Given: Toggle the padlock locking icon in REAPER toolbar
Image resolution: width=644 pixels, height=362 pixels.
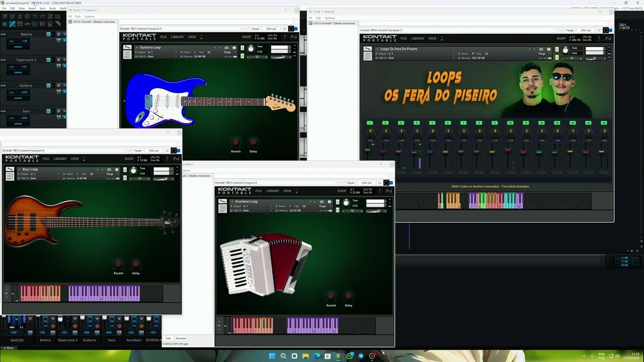Looking at the screenshot, I should [x=50, y=24].
